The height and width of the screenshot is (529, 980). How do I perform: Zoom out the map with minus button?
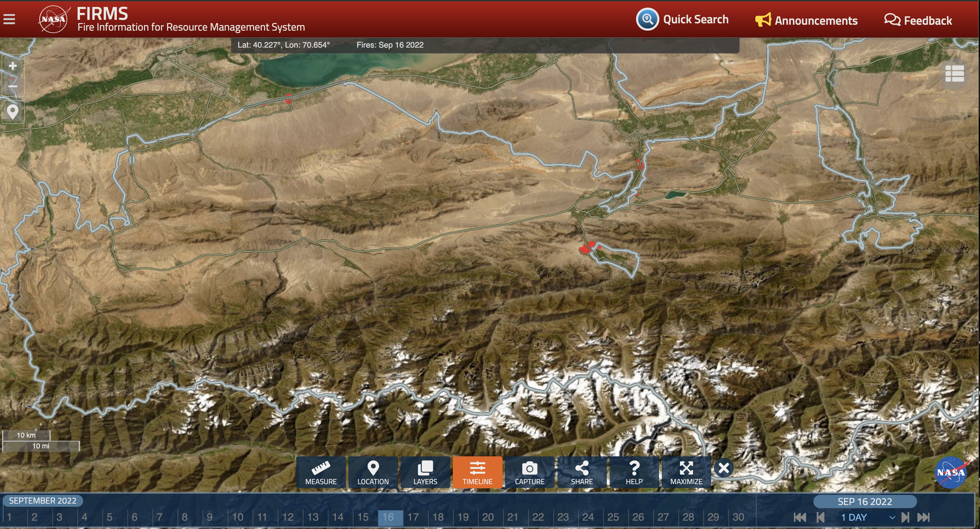13,86
